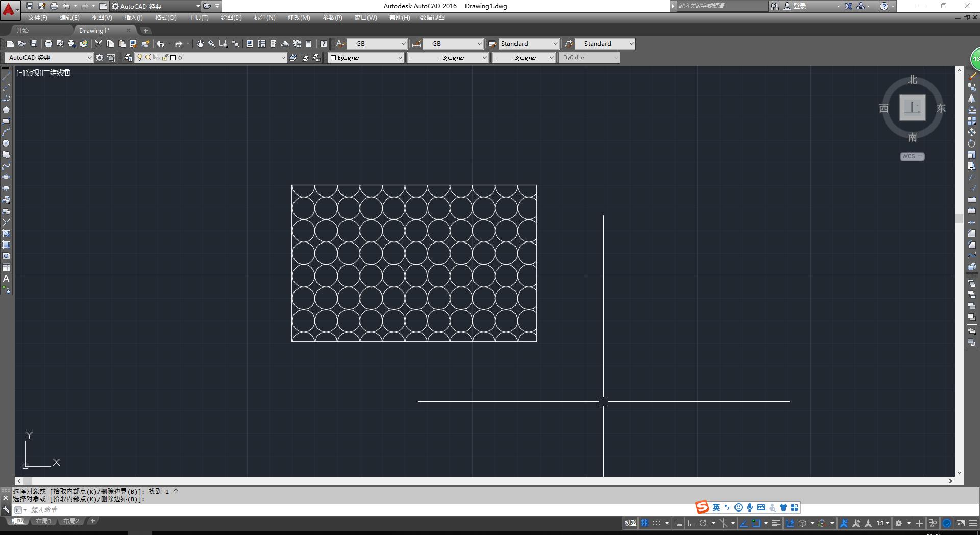Select the Polygon tool in draw toolbar
The width and height of the screenshot is (980, 535).
point(6,110)
